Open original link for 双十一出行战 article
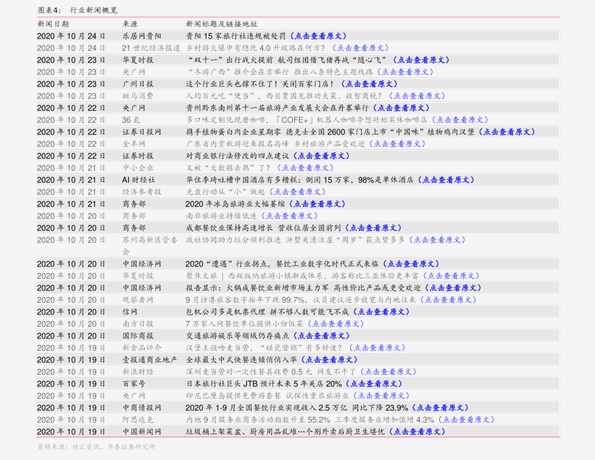 pos(421,60)
